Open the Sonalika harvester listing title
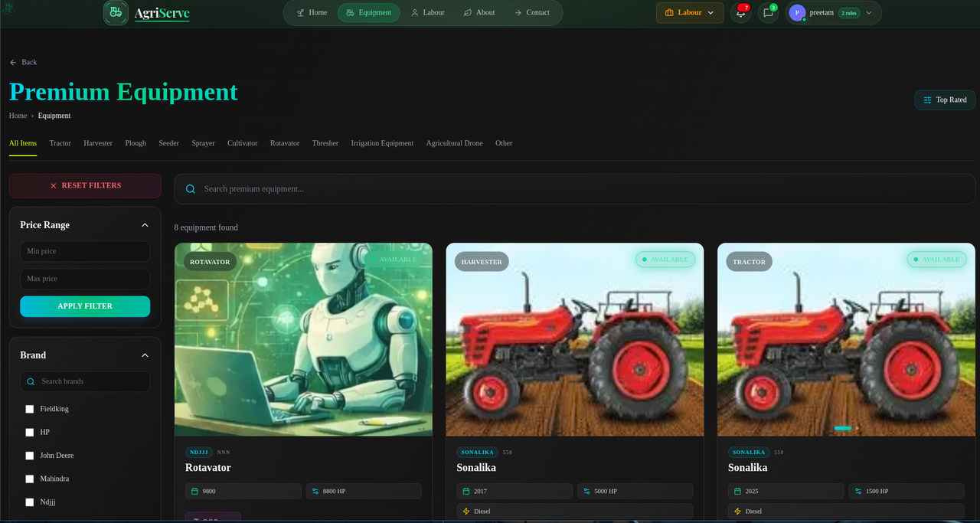This screenshot has height=523, width=980. (x=476, y=468)
